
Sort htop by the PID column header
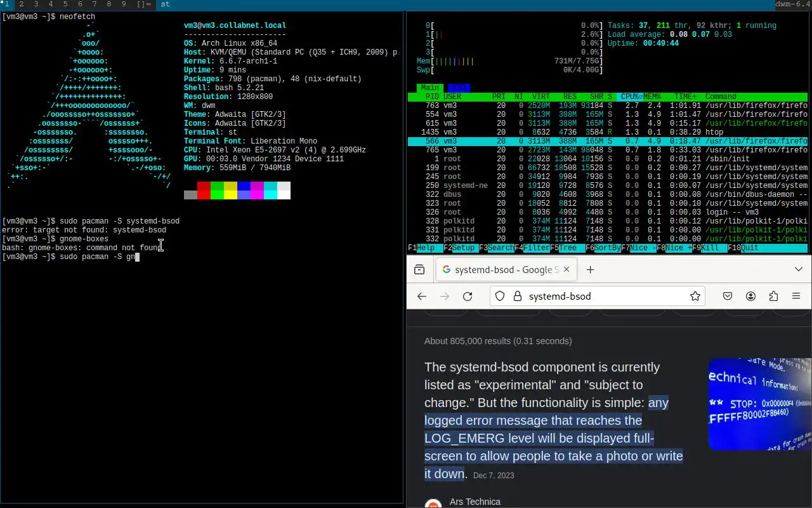(x=432, y=97)
